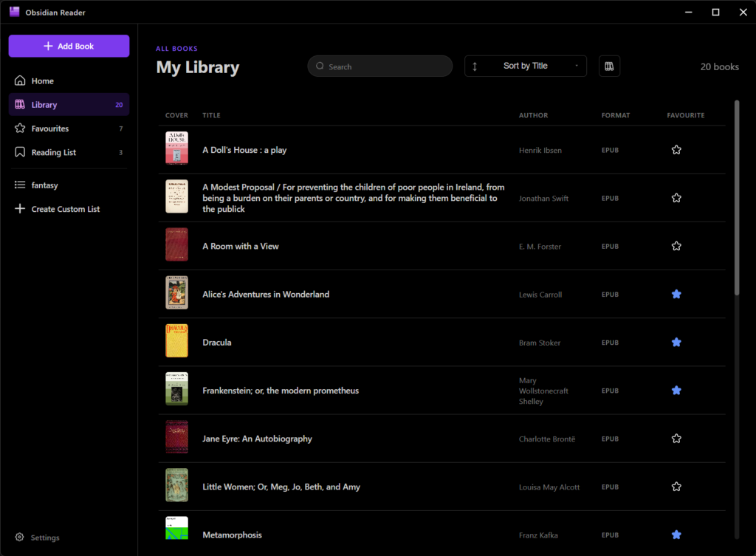Focus the Search input field
This screenshot has width=756, height=556.
[380, 66]
